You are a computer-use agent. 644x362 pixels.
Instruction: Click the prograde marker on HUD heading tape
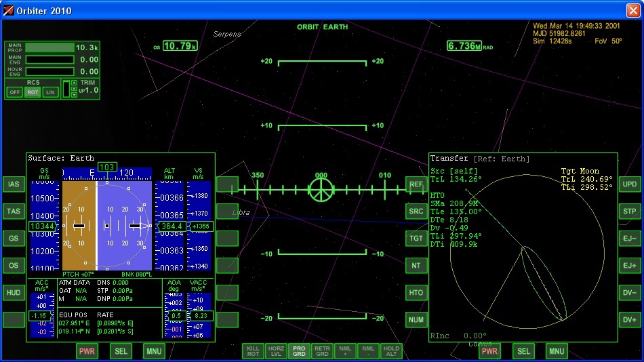click(321, 189)
